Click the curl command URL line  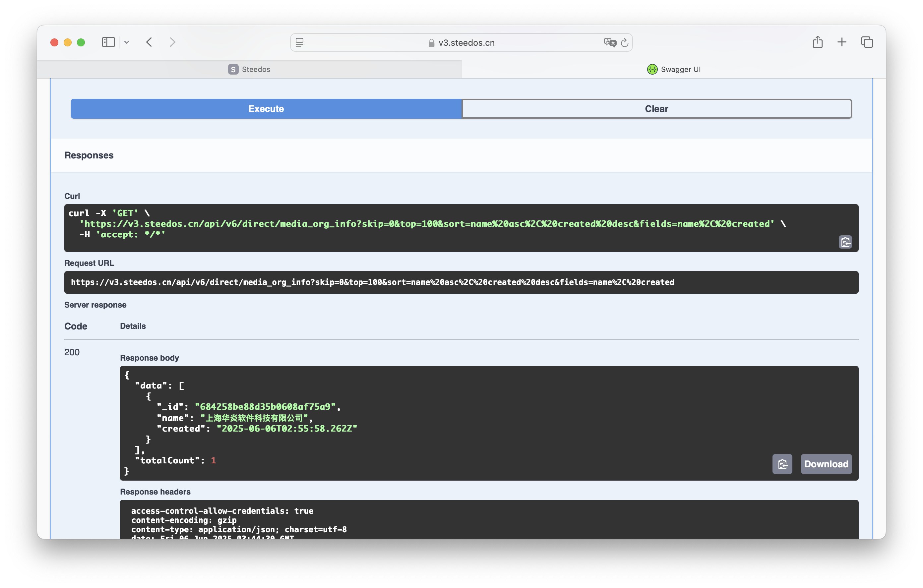click(432, 224)
